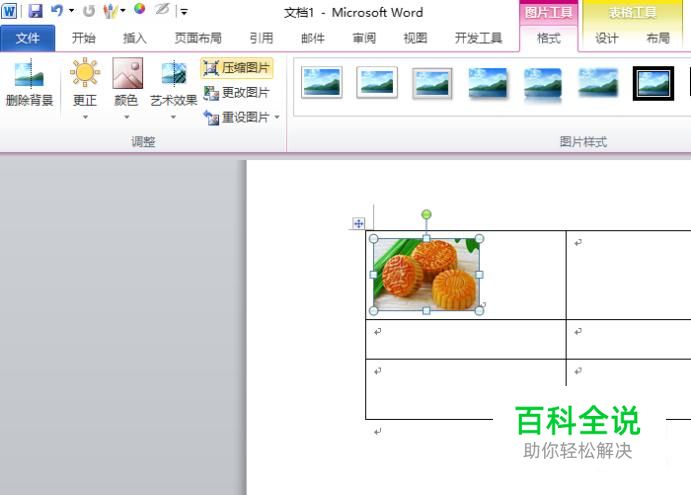Screen dimensions: 691x495
Task: Apply the first picture style thumbnail
Action: coord(322,83)
